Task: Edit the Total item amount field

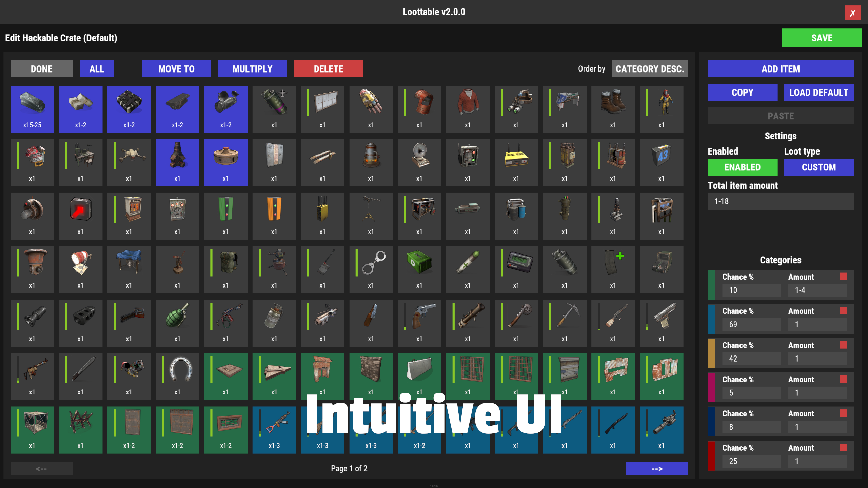Action: click(780, 202)
